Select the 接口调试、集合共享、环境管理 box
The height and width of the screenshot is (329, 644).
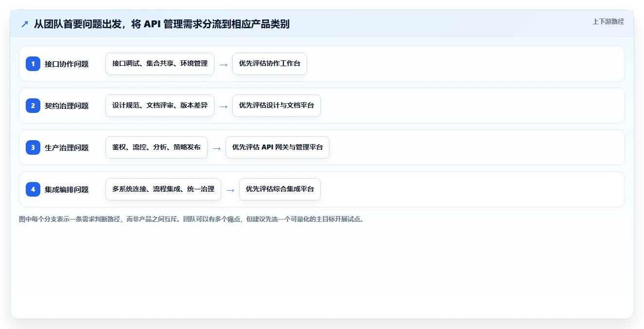point(160,64)
